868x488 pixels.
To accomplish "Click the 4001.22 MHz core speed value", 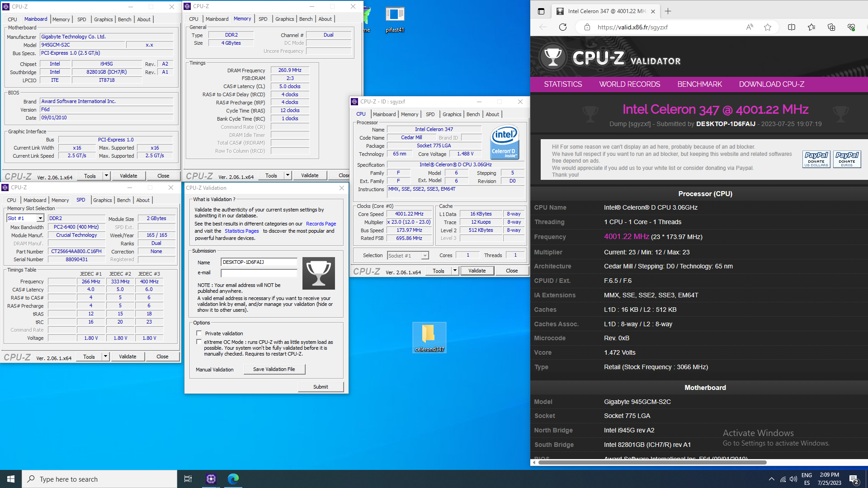I will (x=409, y=214).
